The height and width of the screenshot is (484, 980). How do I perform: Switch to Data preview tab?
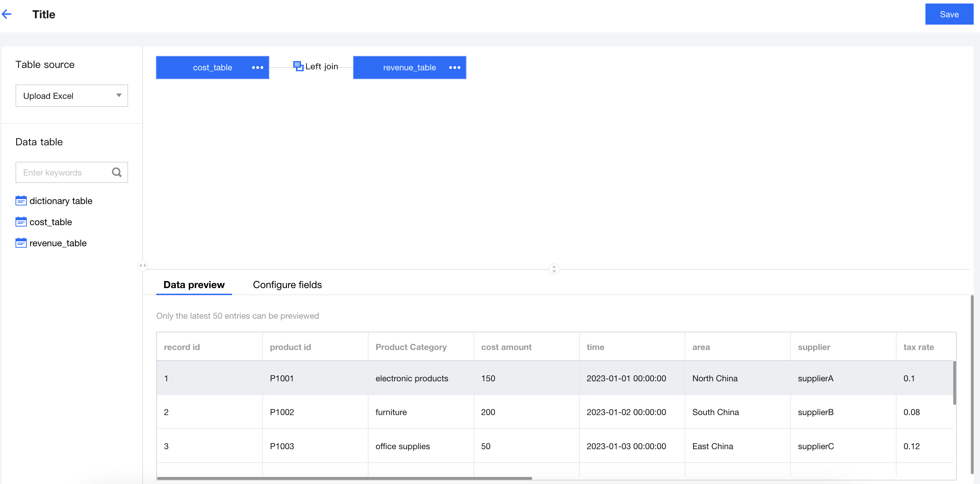194,285
